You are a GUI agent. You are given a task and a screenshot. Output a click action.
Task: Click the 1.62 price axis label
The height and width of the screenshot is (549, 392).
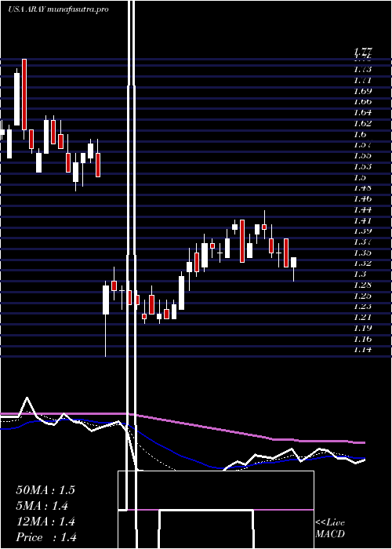(362, 123)
